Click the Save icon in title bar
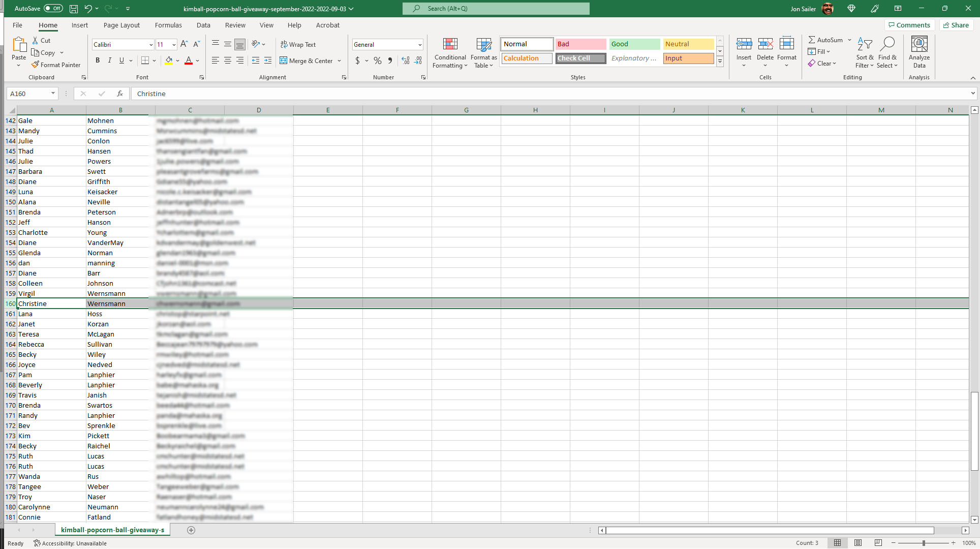Viewport: 980px width, 549px height. click(x=74, y=9)
